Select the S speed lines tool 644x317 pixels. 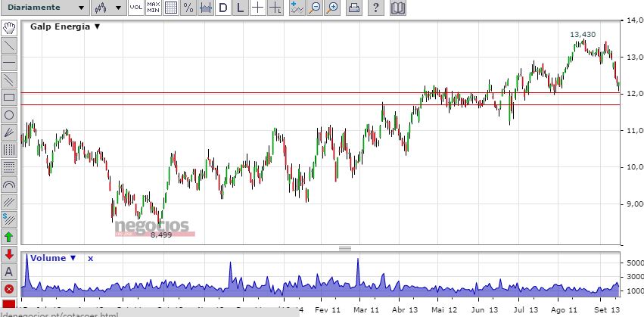click(x=9, y=219)
